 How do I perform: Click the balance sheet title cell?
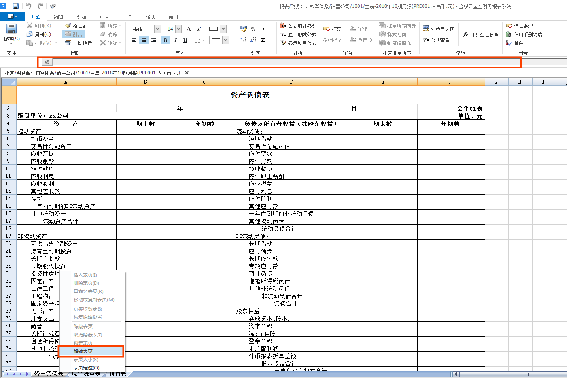[x=250, y=95]
